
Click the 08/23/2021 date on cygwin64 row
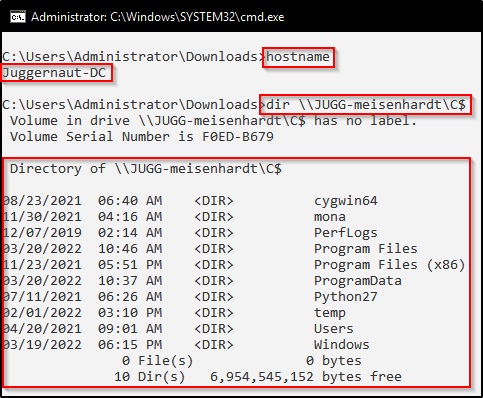[x=42, y=201]
